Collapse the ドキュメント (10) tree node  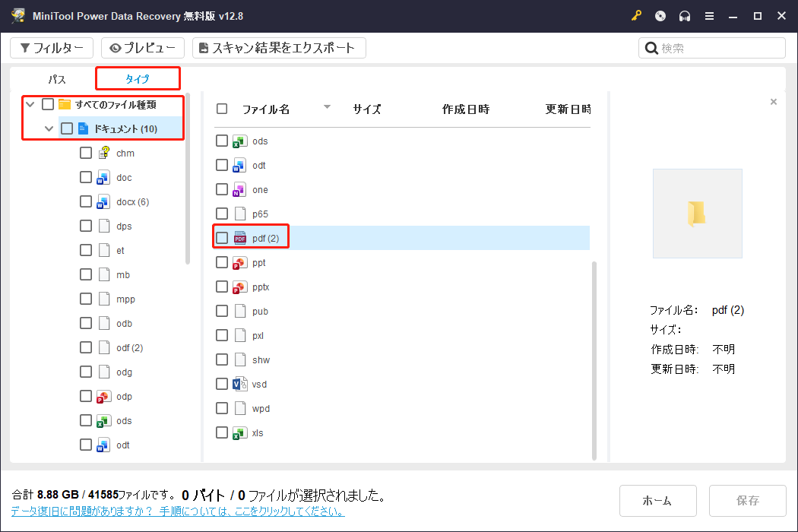click(48, 128)
